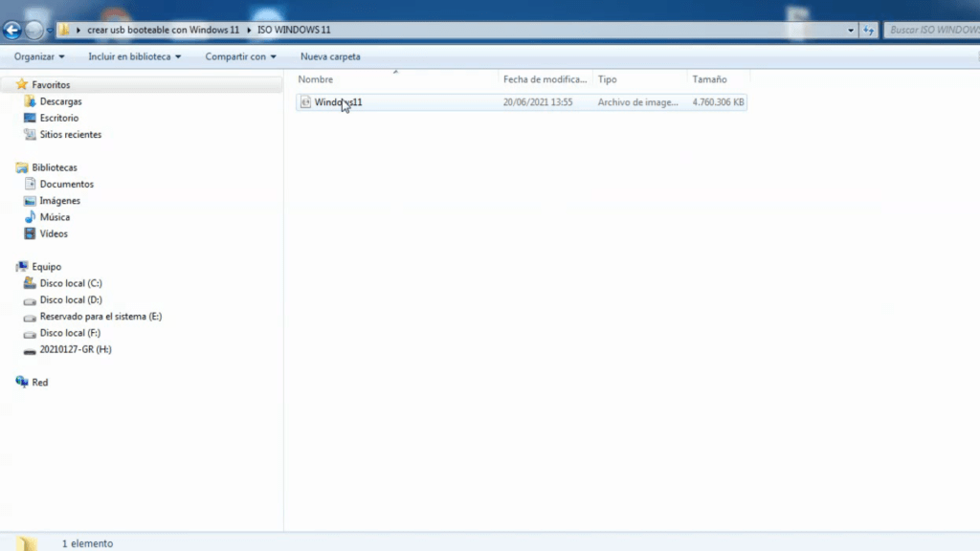Click the Escritorio desktop icon
The image size is (980, 551).
pyautogui.click(x=30, y=118)
